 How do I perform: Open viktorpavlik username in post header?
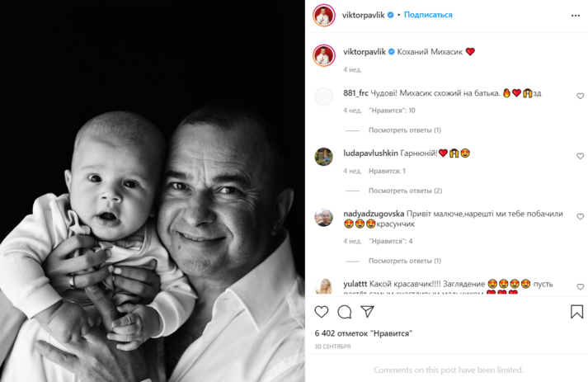coord(364,15)
